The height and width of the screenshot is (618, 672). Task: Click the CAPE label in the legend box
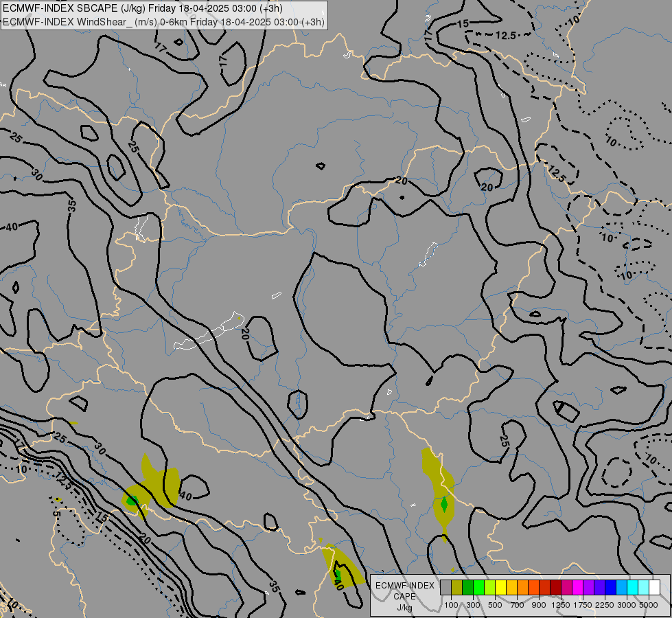tap(404, 597)
